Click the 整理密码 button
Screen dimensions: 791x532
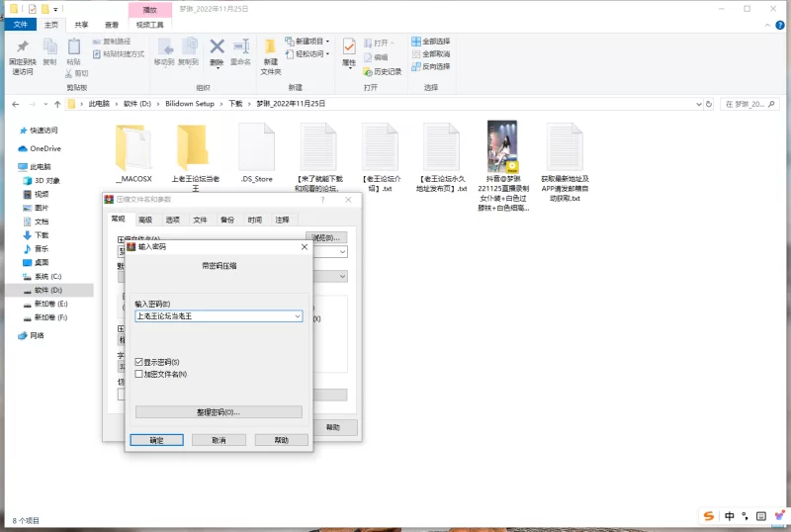point(219,411)
